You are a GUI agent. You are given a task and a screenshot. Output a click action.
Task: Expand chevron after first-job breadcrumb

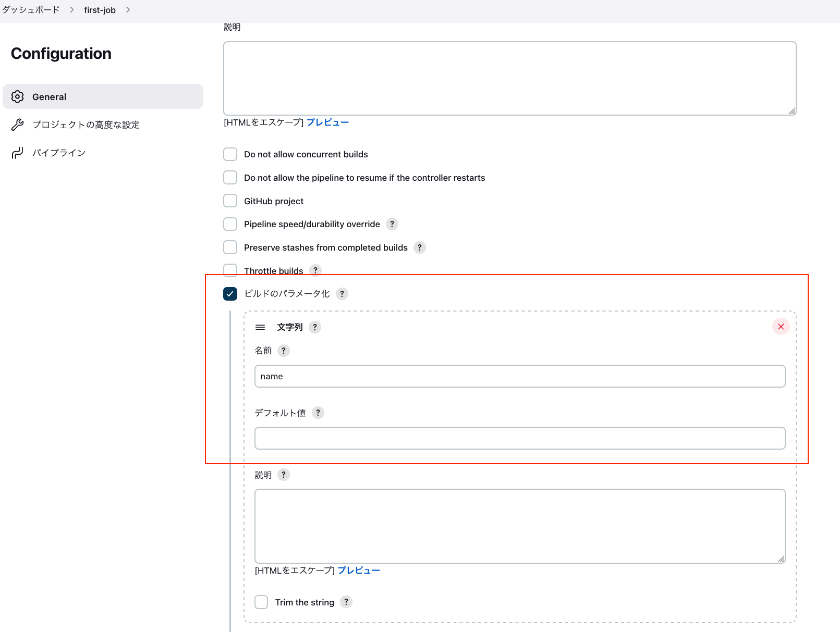[x=128, y=10]
